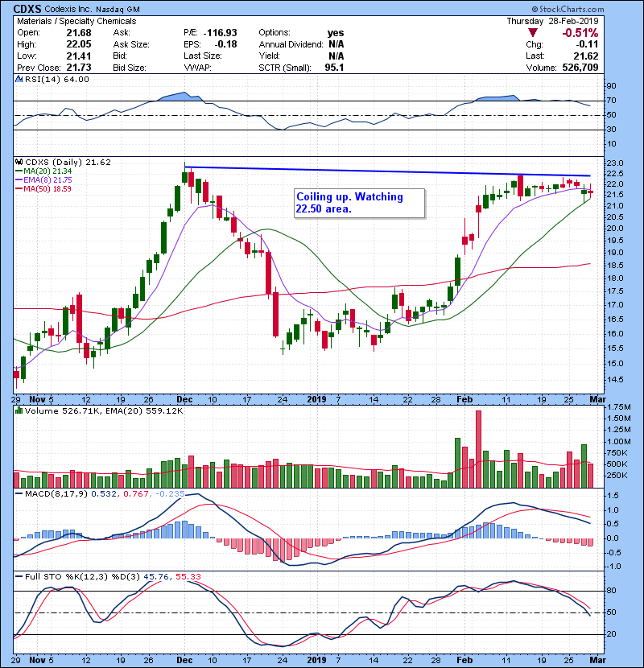The image size is (644, 668).
Task: Select the Materials / Specialty Chemicals sector text
Action: (76, 21)
